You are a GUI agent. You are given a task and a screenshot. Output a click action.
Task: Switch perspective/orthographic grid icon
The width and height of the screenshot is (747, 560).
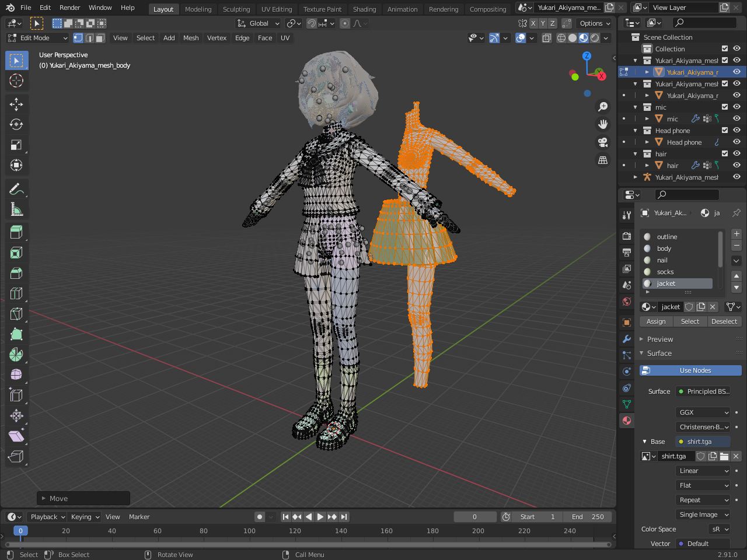point(603,160)
